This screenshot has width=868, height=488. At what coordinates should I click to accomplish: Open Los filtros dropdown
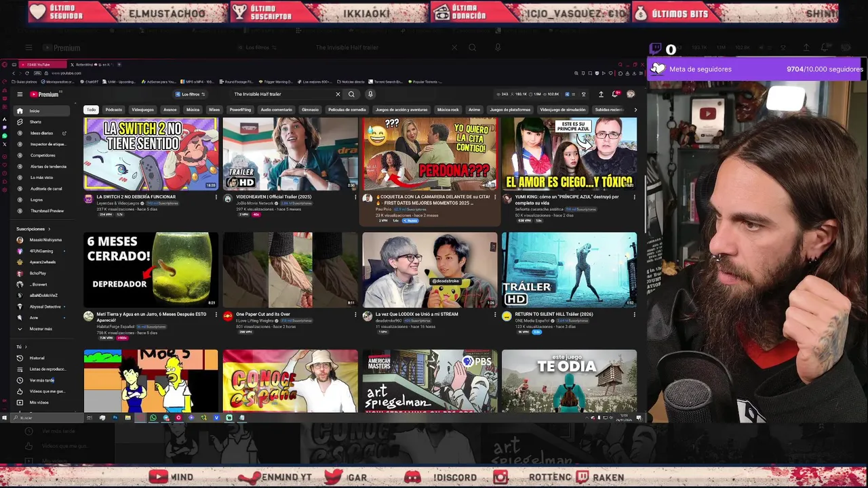[191, 94]
